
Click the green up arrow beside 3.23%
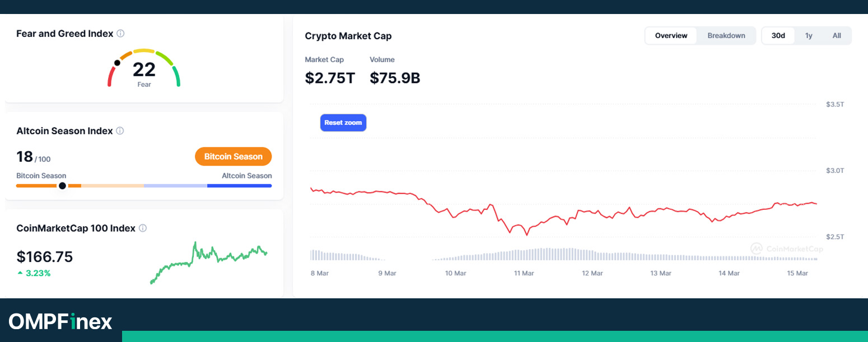(20, 273)
